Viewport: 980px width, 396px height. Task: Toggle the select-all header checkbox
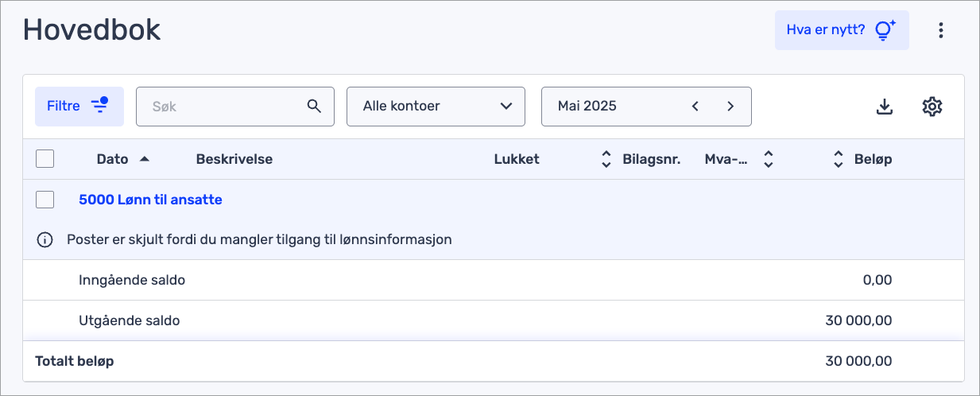point(45,159)
